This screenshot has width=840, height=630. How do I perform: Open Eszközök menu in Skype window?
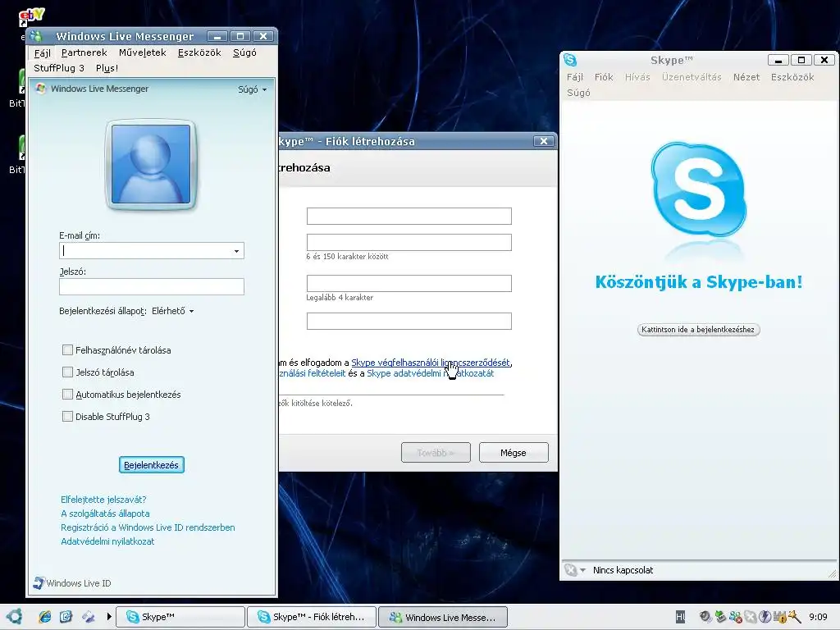[792, 77]
